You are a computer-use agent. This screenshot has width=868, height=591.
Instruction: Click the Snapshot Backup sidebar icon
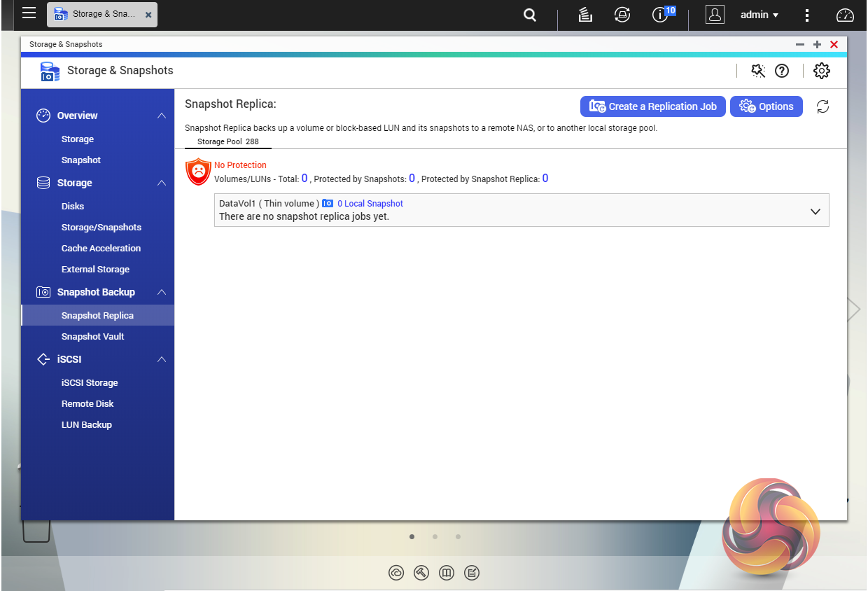(x=43, y=292)
